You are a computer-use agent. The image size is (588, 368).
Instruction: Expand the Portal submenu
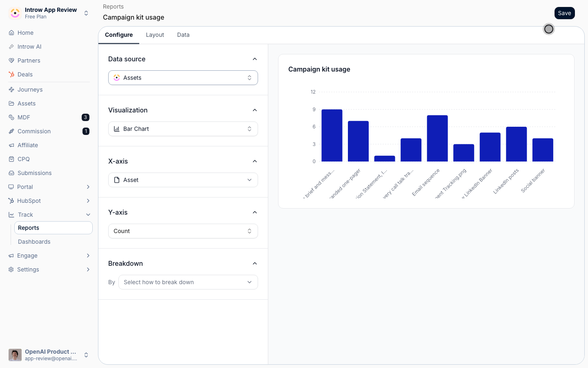coord(88,187)
